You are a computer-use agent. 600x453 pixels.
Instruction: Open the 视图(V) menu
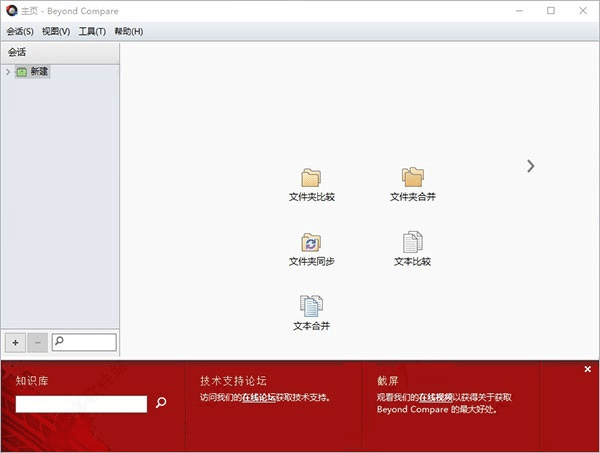pos(56,31)
